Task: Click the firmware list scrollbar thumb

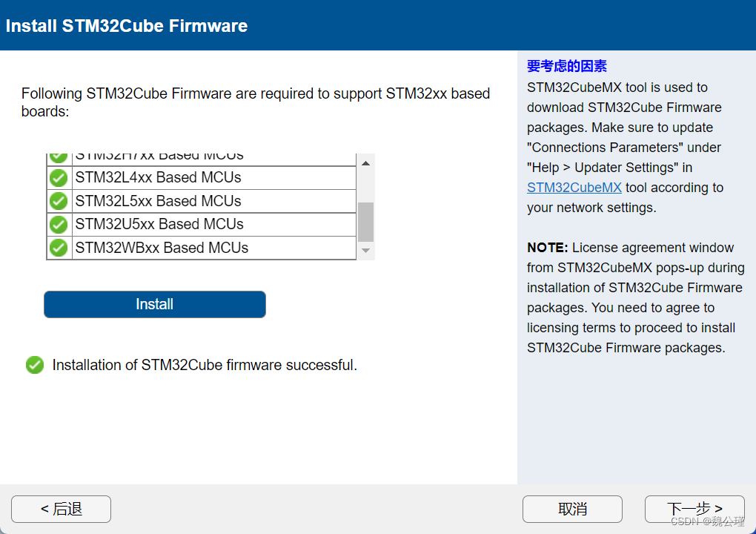Action: (x=366, y=222)
